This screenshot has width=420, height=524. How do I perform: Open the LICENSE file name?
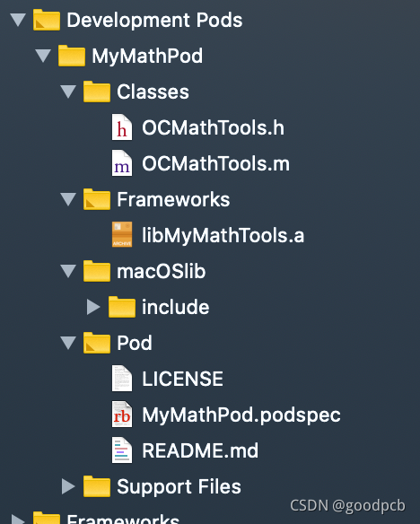(x=182, y=379)
